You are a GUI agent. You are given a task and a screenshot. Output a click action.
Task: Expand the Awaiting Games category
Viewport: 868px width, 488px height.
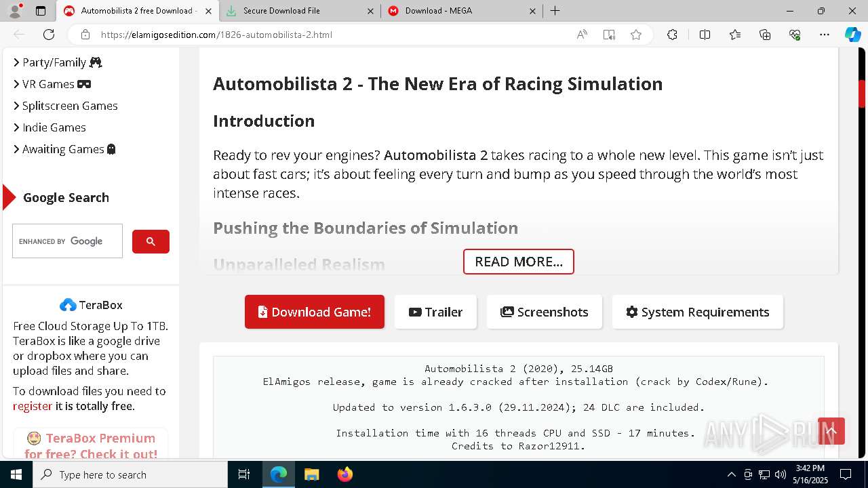[x=64, y=149]
